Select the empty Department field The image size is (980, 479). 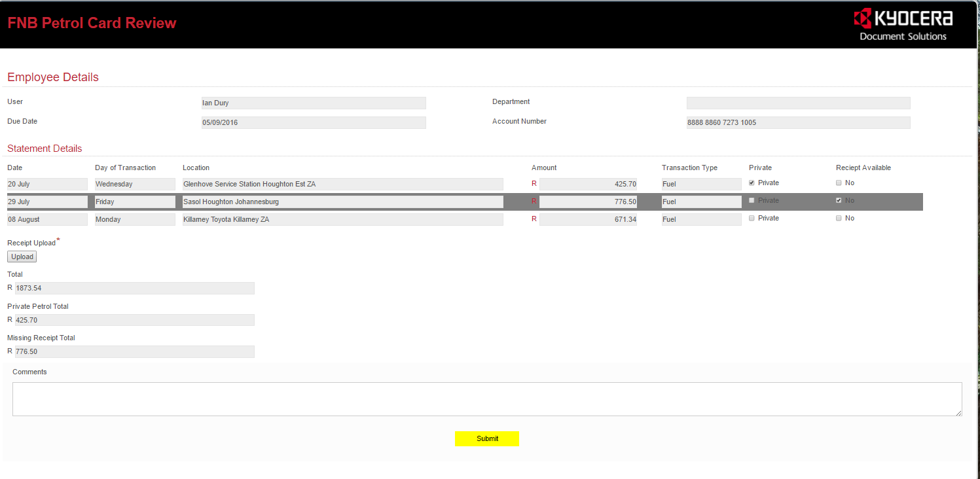(x=797, y=103)
